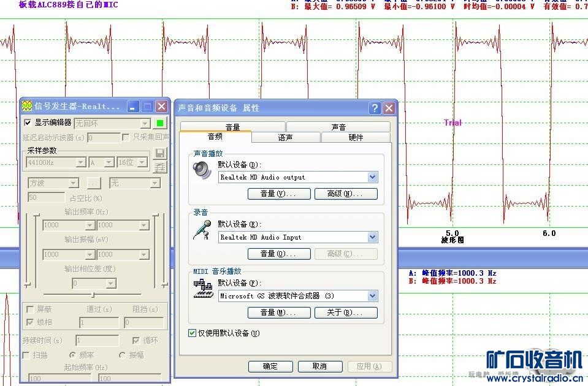The height and width of the screenshot is (386, 588).
Task: Switch to the 硬件 tab
Action: [x=356, y=137]
